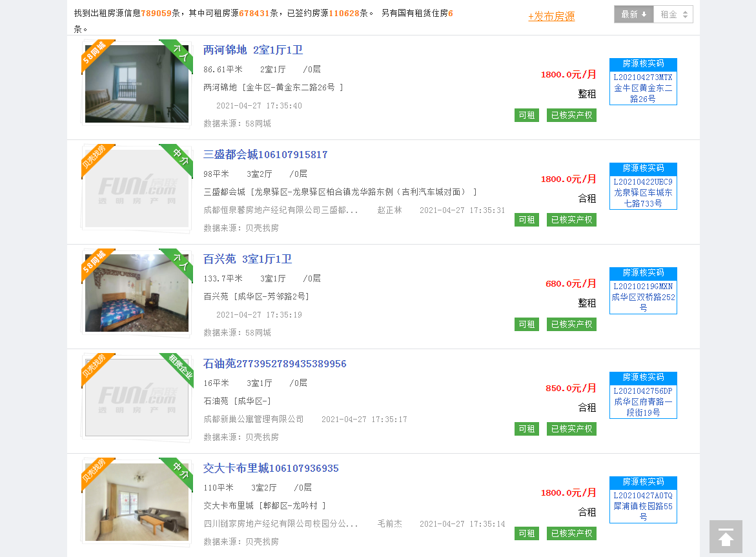This screenshot has width=756, height=557.
Task: View the 两河锦地 bedroom photo thumbnail
Action: [137, 84]
